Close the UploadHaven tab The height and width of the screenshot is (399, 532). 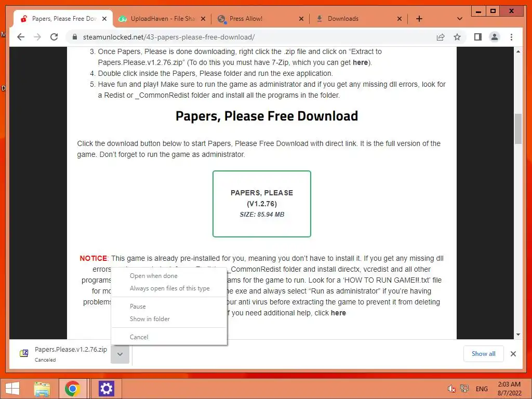pos(203,19)
